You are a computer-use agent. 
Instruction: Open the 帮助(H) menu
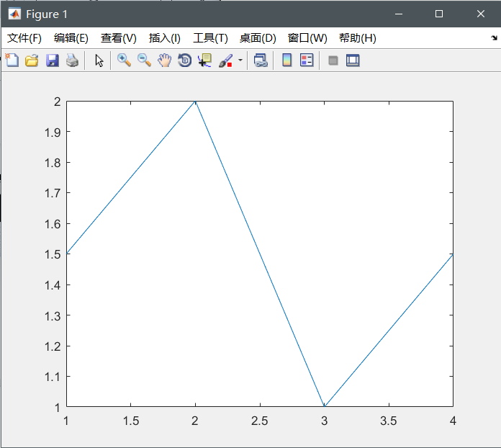click(x=358, y=38)
